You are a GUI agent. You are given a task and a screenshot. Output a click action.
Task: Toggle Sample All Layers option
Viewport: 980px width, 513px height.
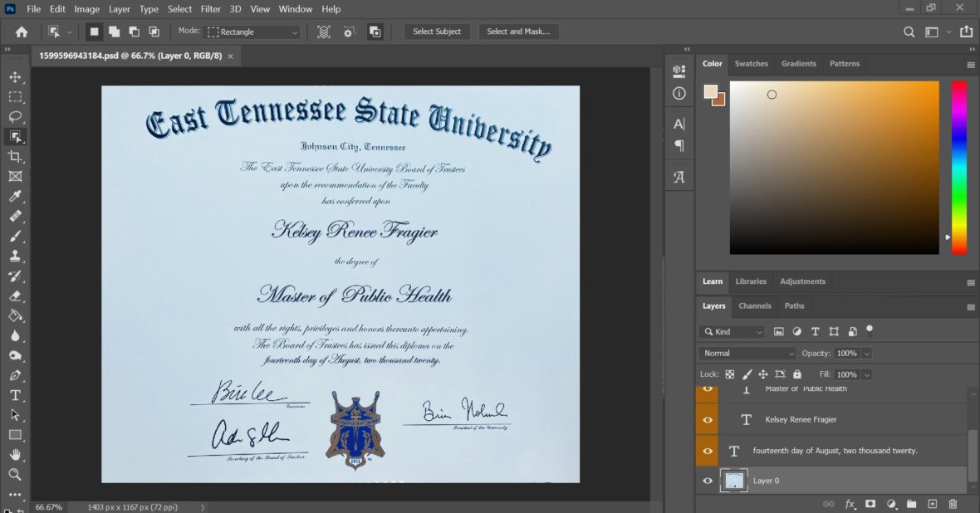click(x=323, y=32)
